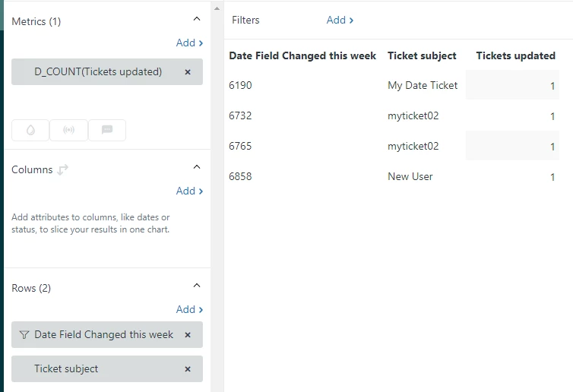
Task: Add a new filter
Action: click(x=340, y=21)
